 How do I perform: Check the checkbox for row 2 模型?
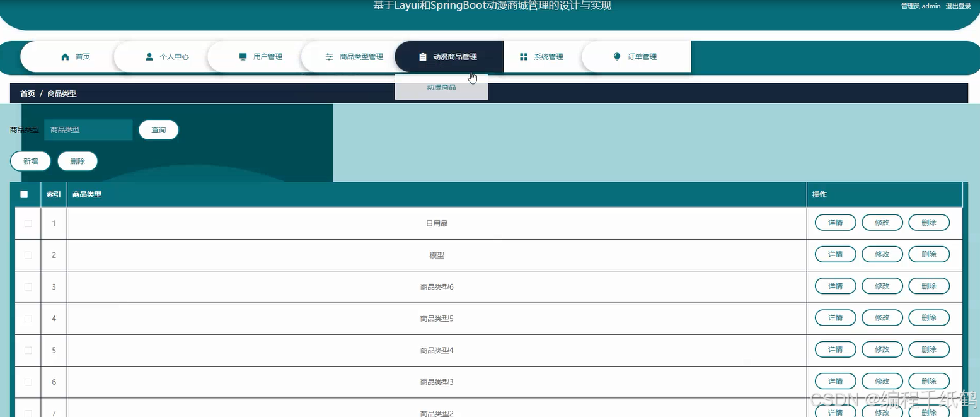28,255
